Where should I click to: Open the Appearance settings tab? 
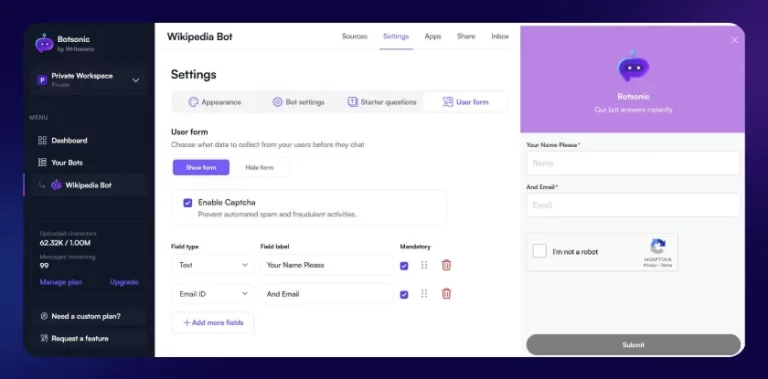pyautogui.click(x=215, y=102)
